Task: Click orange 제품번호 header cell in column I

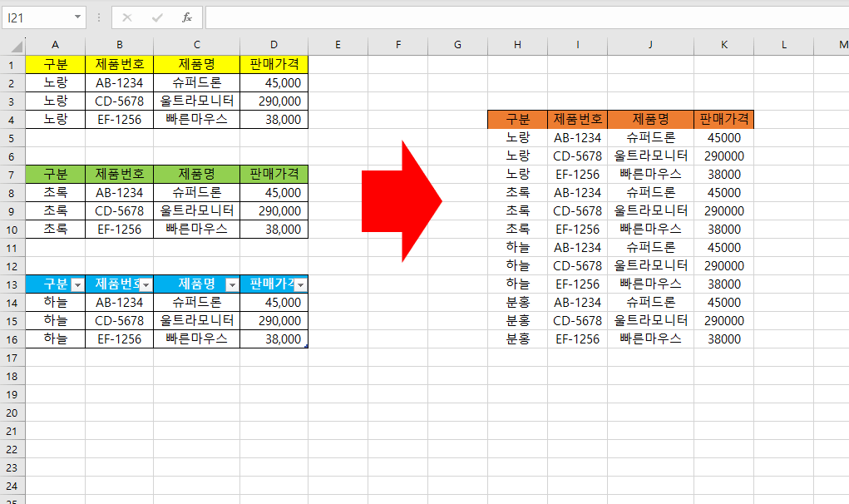Action: (578, 119)
